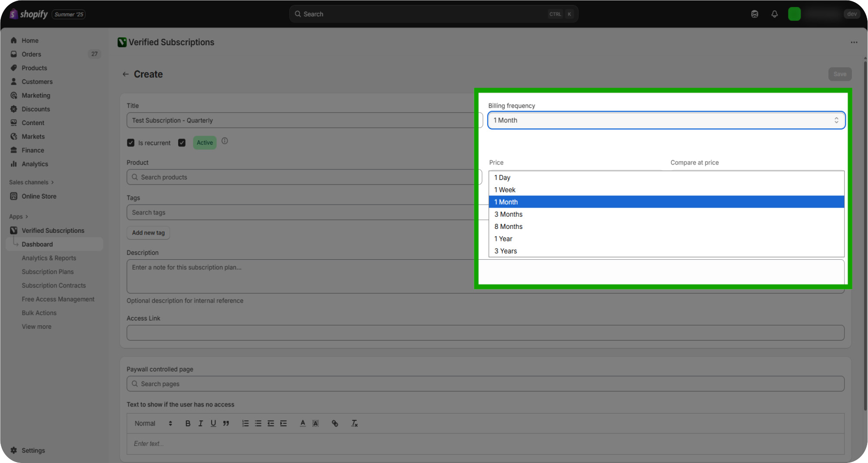Open Bulk Actions in the sidebar

click(39, 313)
